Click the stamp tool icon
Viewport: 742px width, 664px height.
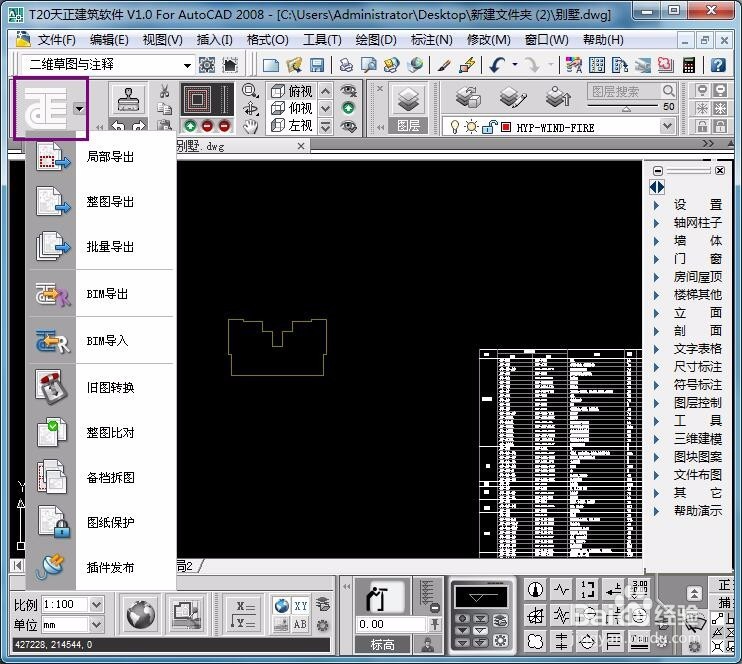(128, 99)
